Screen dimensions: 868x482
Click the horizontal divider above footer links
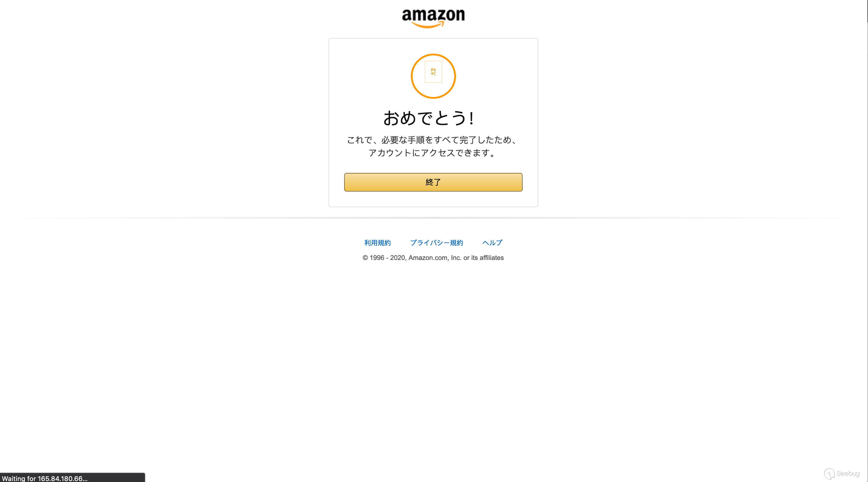click(433, 218)
